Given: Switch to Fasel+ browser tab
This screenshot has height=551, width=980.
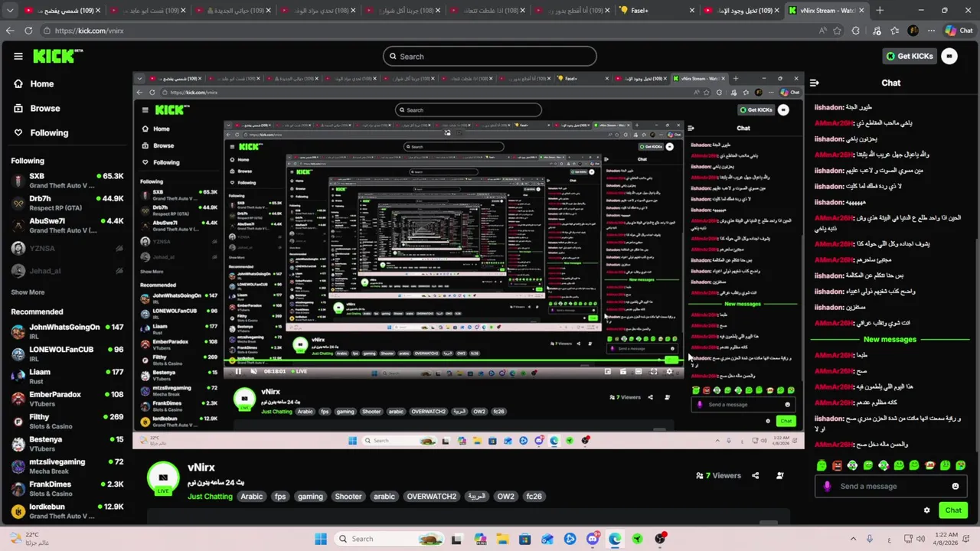Looking at the screenshot, I should coord(657,11).
